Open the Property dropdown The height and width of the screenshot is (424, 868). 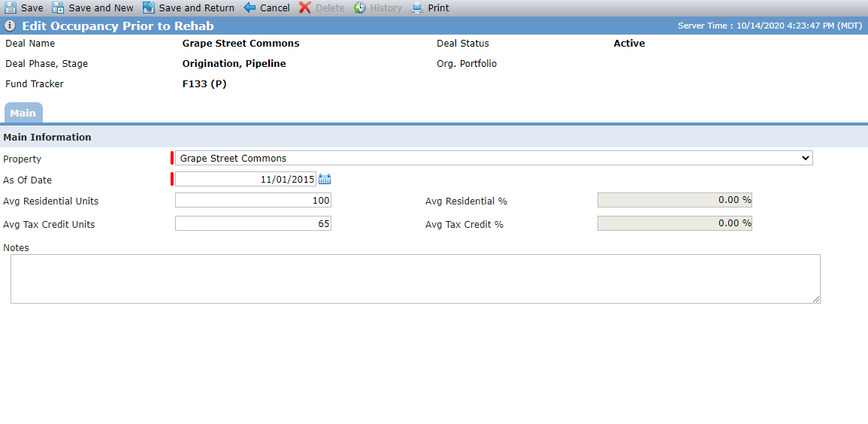tap(494, 159)
